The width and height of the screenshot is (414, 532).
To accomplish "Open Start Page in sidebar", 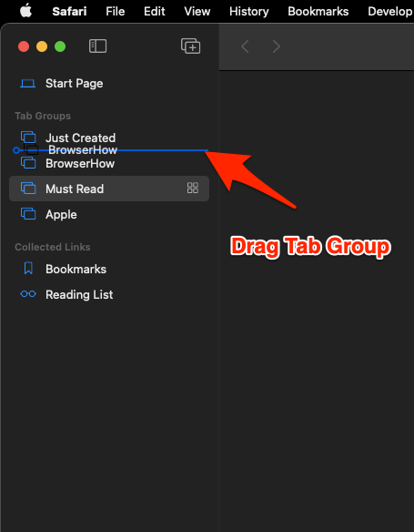I will click(x=109, y=84).
